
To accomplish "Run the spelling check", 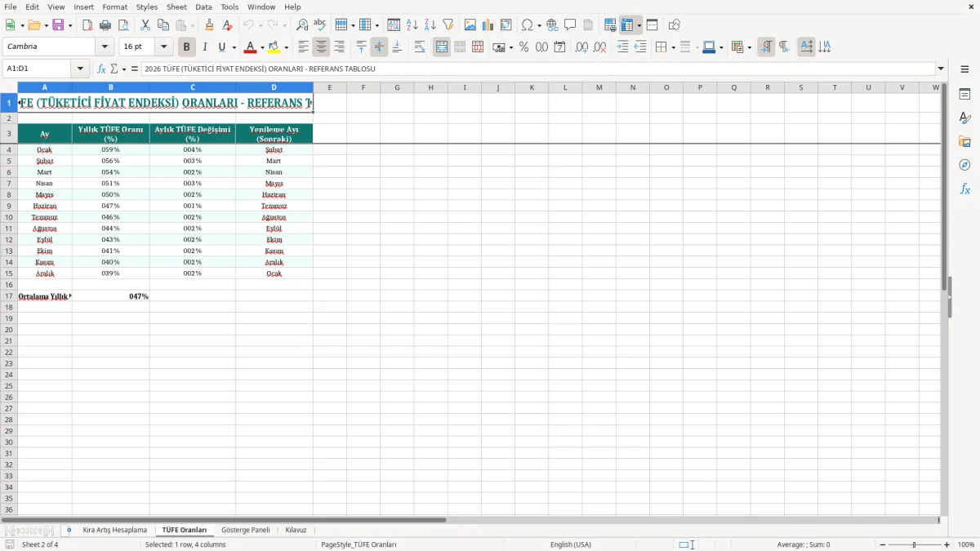I will (320, 25).
